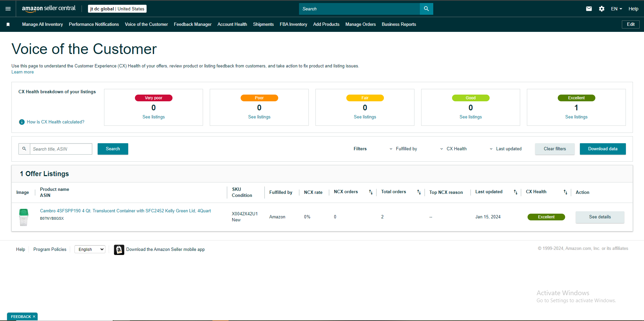Expand the Fulfilled by filter
The height and width of the screenshot is (321, 644).
(x=403, y=149)
